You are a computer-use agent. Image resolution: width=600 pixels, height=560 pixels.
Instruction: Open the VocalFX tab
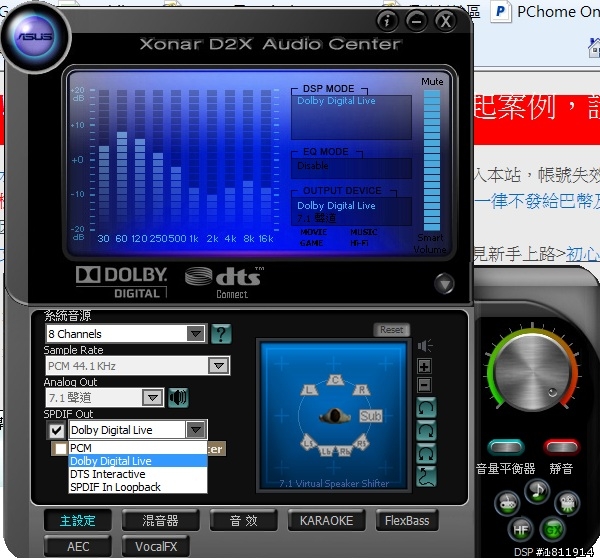156,546
